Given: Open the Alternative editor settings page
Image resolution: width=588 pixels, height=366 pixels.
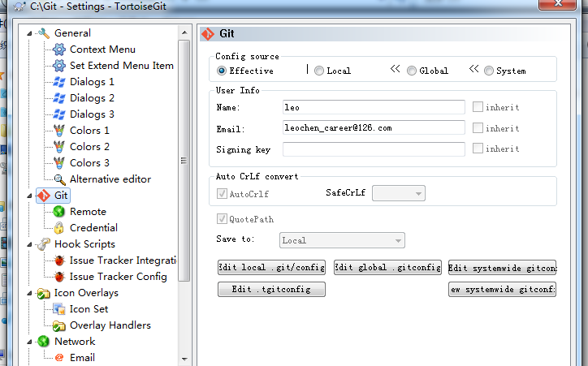Looking at the screenshot, I should pos(110,179).
